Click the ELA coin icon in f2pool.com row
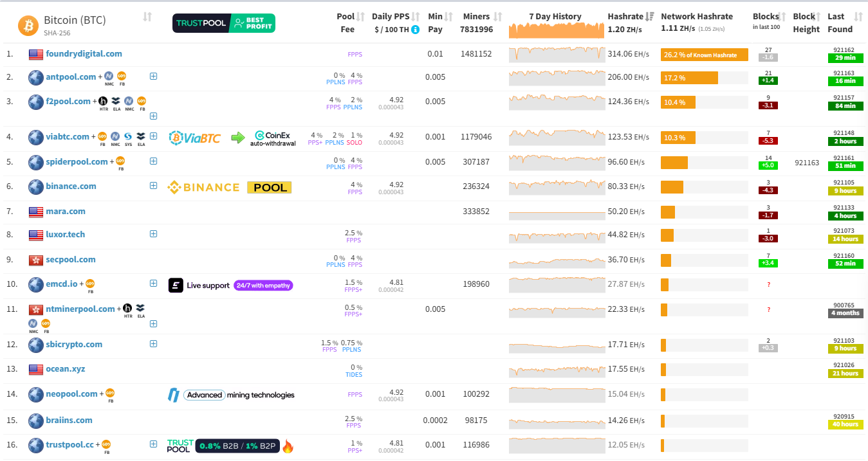Image resolution: width=868 pixels, height=461 pixels. point(116,101)
